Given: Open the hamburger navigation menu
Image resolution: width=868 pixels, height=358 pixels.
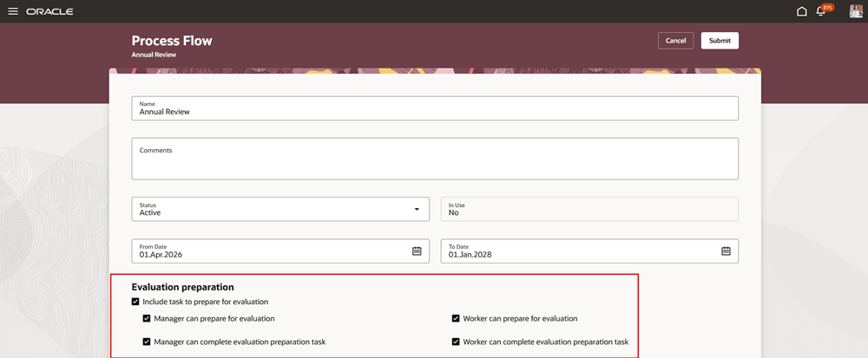Looking at the screenshot, I should (x=13, y=11).
